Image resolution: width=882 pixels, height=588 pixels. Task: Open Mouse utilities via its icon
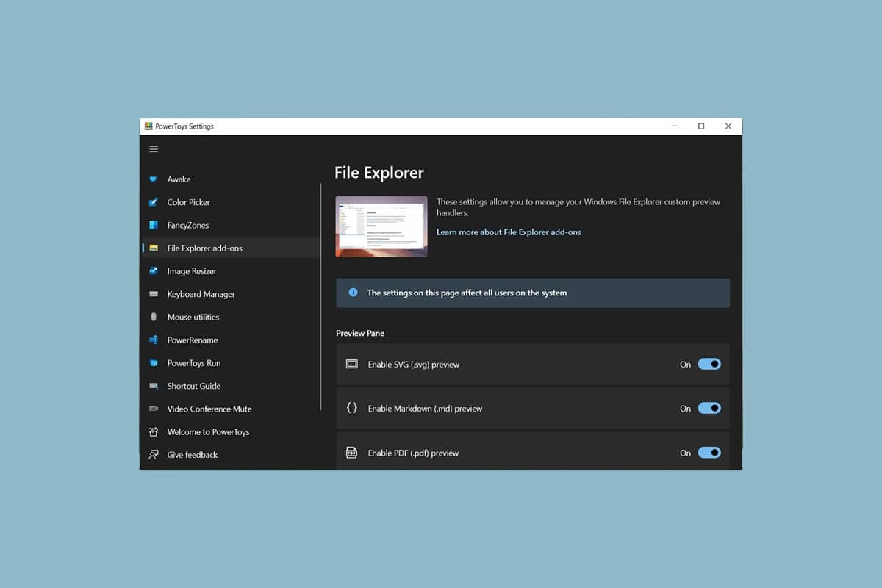tap(154, 317)
